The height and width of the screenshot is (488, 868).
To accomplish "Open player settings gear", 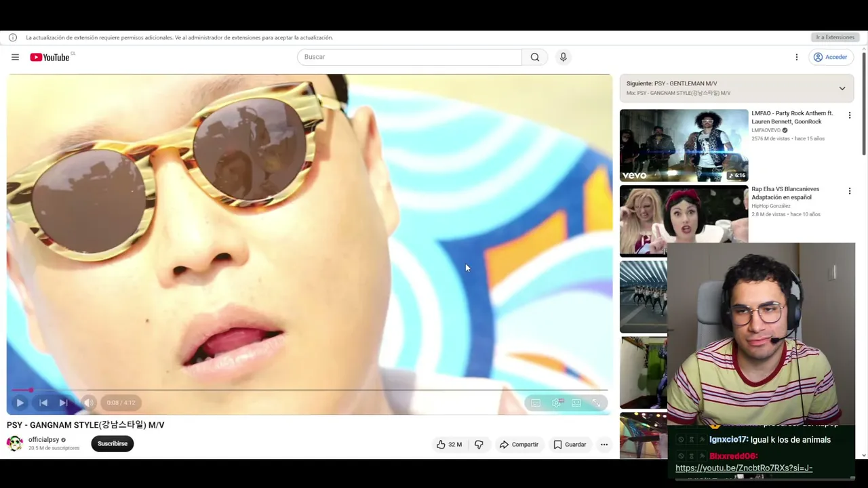I will (557, 403).
